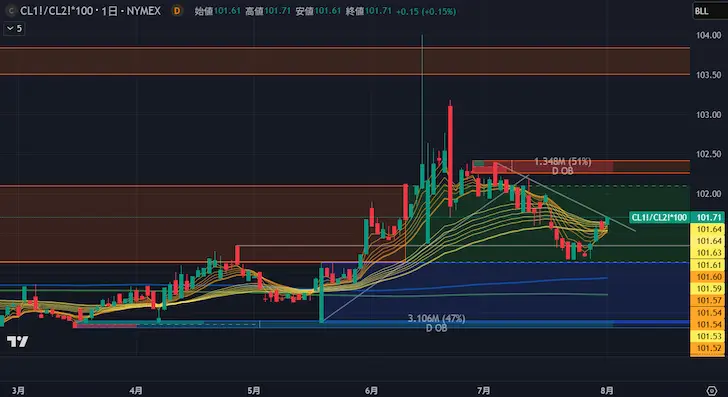Image resolution: width=728 pixels, height=397 pixels.
Task: Click the 3.106M (47%) order block label
Action: point(436,319)
